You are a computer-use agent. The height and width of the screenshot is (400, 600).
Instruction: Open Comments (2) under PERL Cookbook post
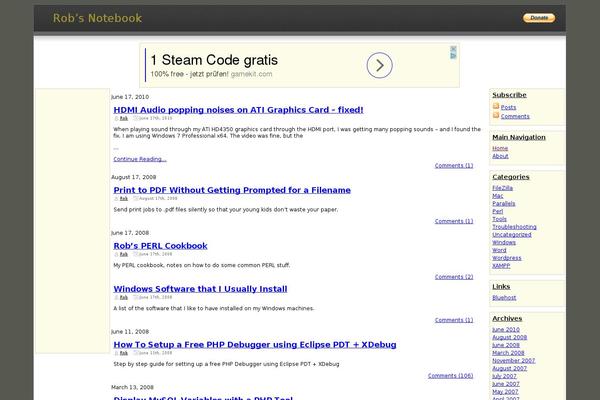(454, 277)
